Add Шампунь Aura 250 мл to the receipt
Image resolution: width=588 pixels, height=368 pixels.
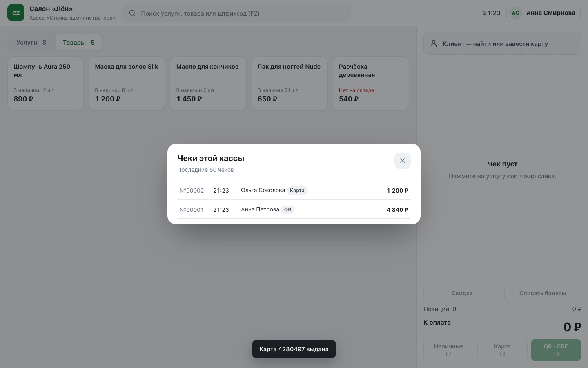(45, 83)
